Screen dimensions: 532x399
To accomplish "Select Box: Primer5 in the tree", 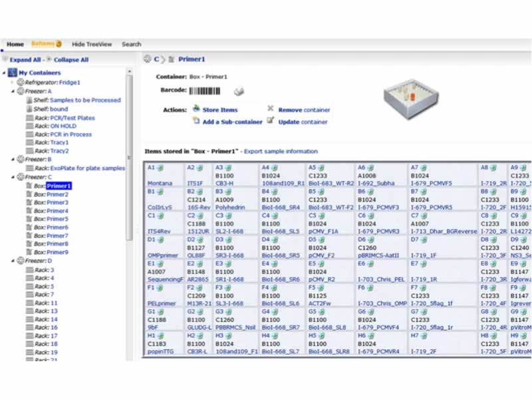I will [x=57, y=219].
